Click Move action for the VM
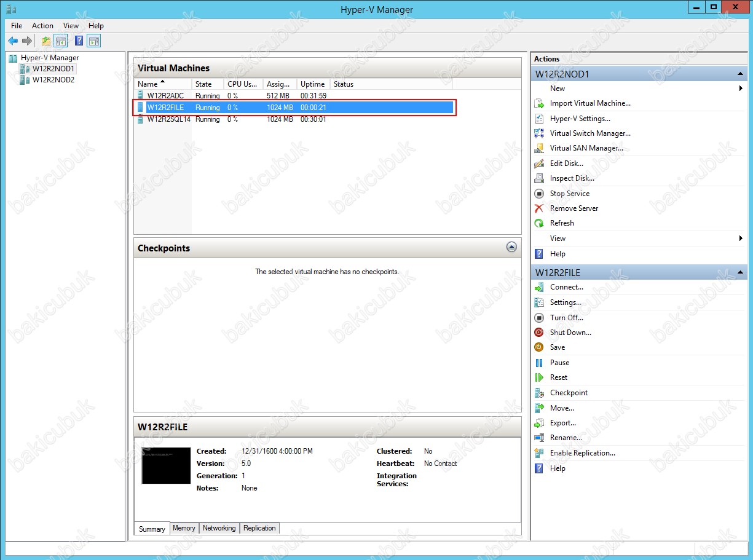The width and height of the screenshot is (753, 560). pos(562,408)
